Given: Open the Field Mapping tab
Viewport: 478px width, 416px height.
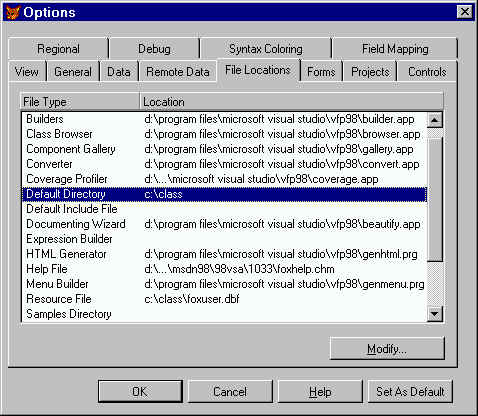Looking at the screenshot, I should pos(395,49).
